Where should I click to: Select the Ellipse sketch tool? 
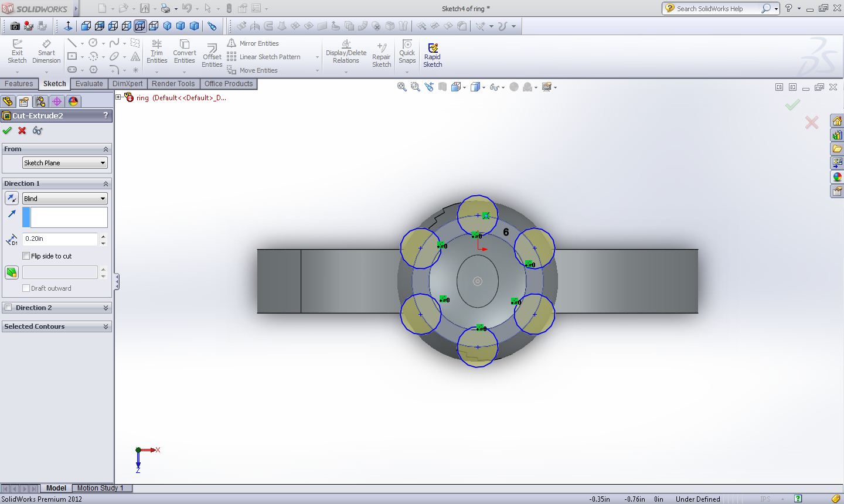tap(114, 56)
